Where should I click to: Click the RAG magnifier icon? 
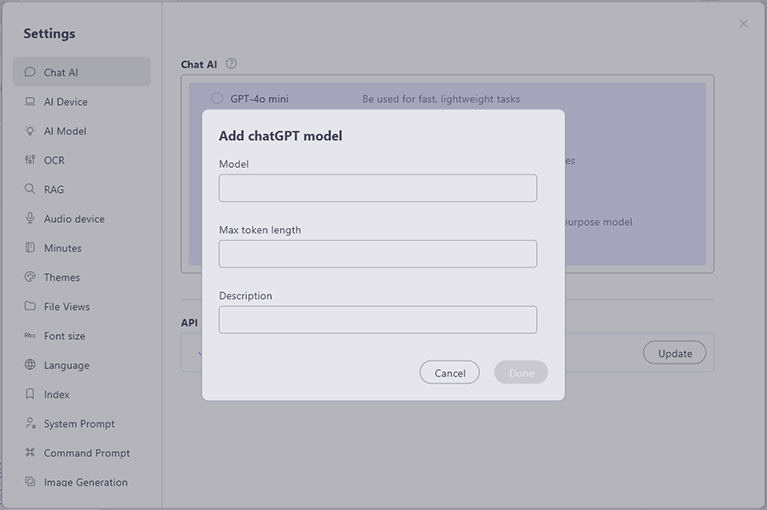pos(30,189)
